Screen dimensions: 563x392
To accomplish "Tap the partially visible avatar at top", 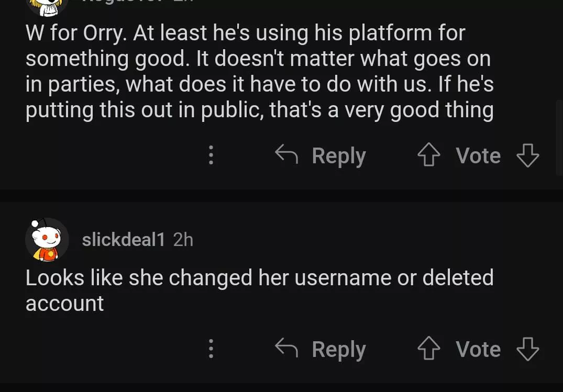I will click(x=47, y=5).
